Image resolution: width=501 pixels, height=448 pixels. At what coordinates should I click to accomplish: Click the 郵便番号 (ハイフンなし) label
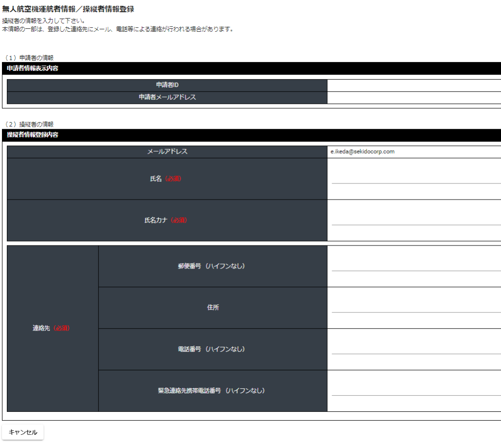(211, 267)
